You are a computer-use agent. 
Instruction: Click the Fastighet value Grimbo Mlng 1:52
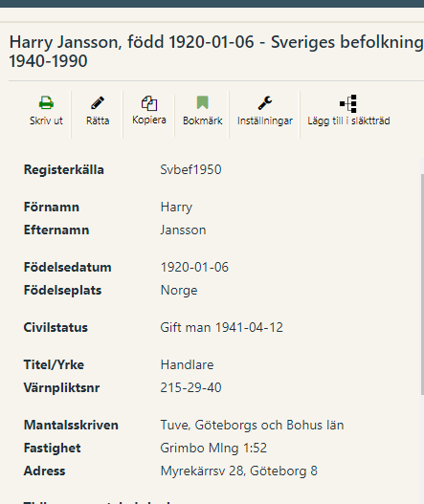click(213, 449)
